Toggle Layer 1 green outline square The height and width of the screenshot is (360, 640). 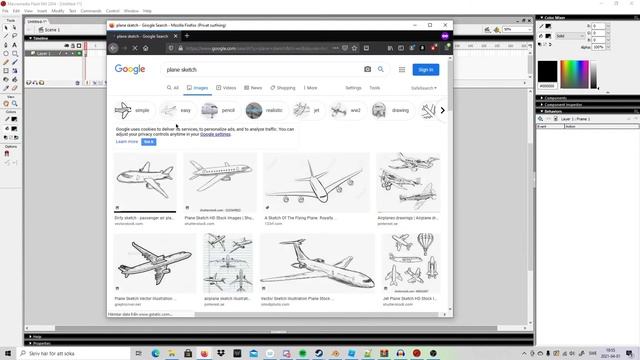coord(79,53)
